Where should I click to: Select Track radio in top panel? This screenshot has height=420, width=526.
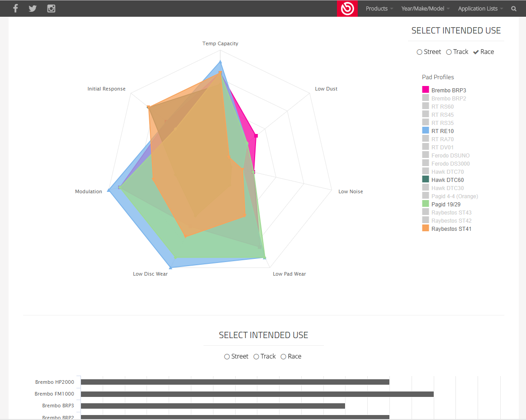449,52
